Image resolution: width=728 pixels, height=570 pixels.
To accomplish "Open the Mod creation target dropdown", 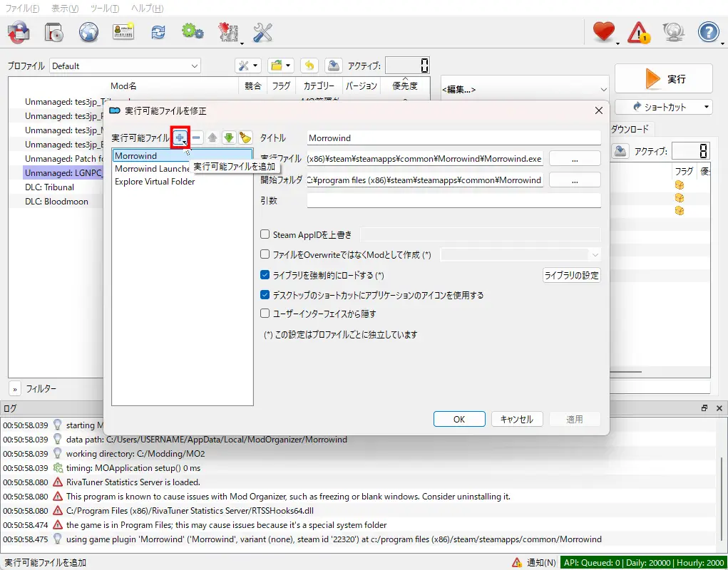I will (520, 254).
